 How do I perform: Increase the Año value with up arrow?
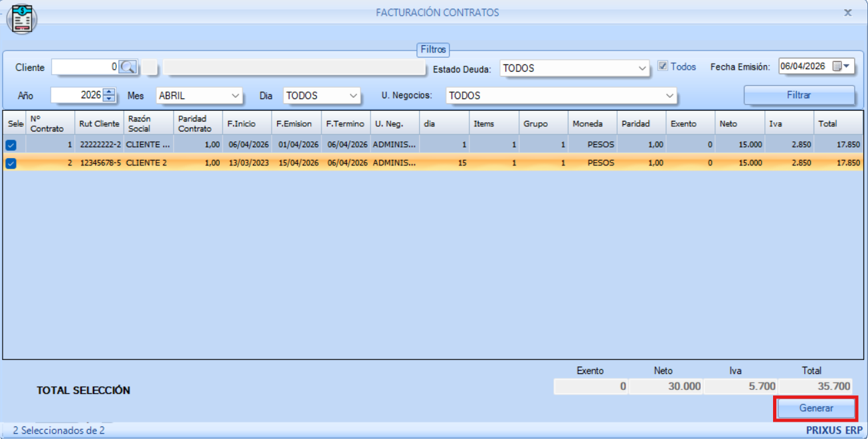click(x=110, y=92)
